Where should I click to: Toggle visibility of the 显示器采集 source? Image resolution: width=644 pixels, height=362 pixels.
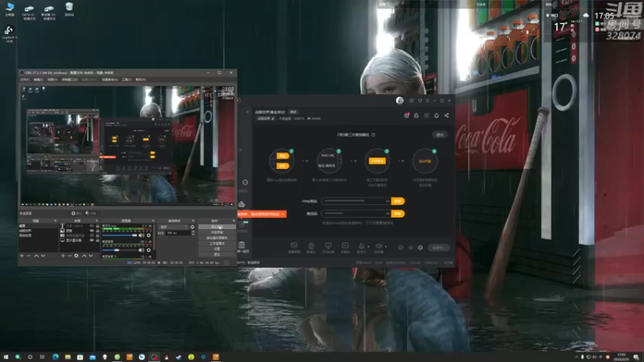click(92, 240)
